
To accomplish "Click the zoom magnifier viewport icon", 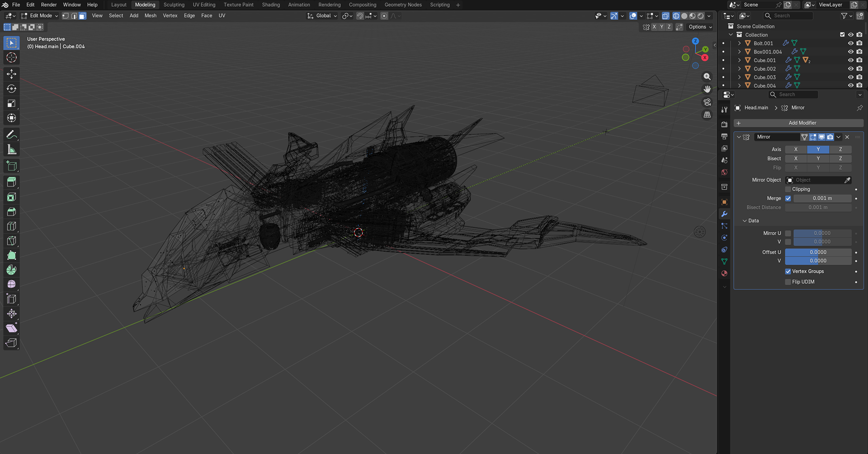I will [x=707, y=77].
